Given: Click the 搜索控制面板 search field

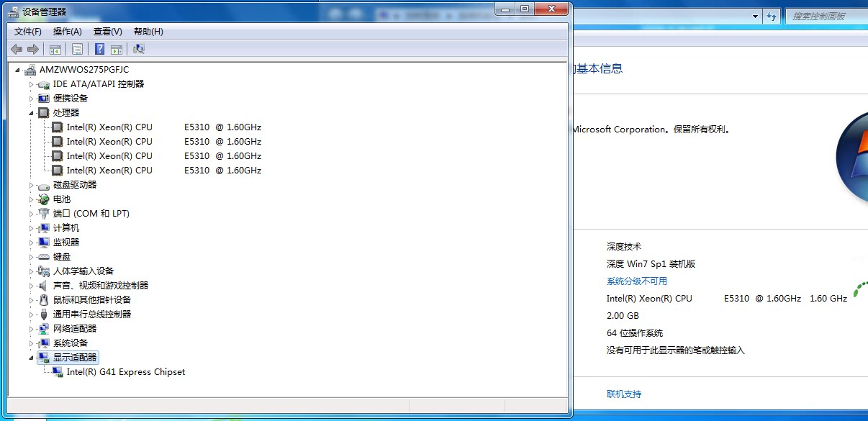Looking at the screenshot, I should (826, 16).
